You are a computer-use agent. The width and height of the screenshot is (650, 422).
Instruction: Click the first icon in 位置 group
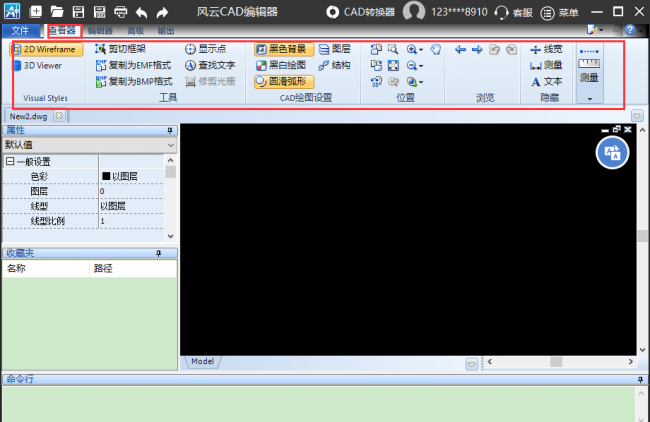tap(376, 49)
